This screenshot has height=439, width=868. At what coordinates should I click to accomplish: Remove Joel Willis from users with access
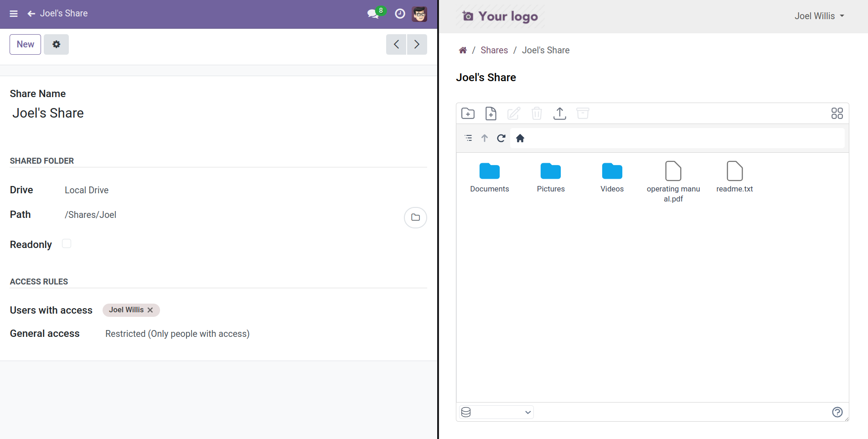[x=150, y=310]
